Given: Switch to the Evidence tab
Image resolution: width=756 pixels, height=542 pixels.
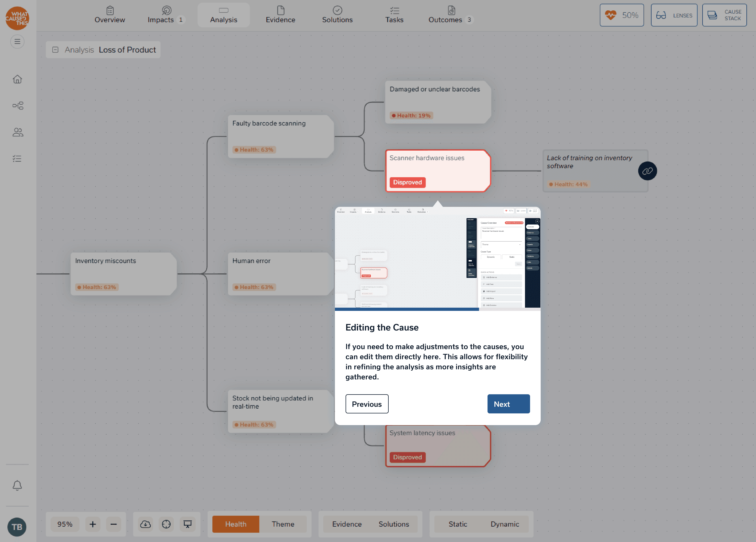Looking at the screenshot, I should [x=280, y=15].
